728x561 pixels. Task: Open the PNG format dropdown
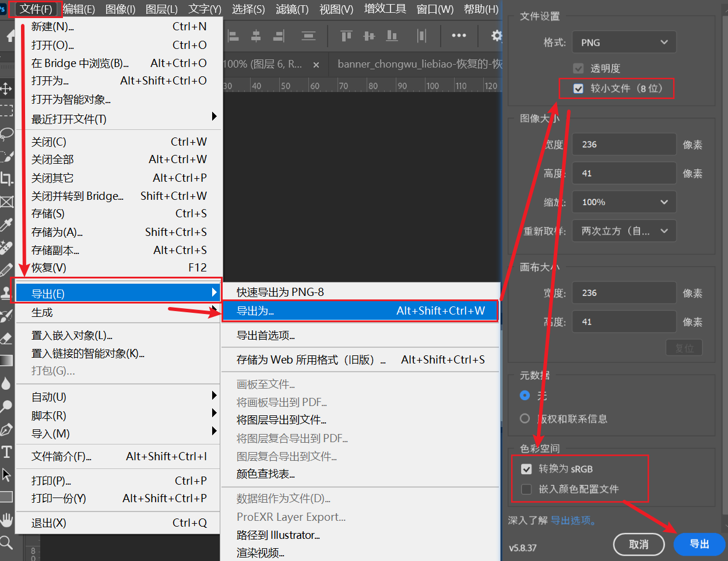(x=624, y=43)
